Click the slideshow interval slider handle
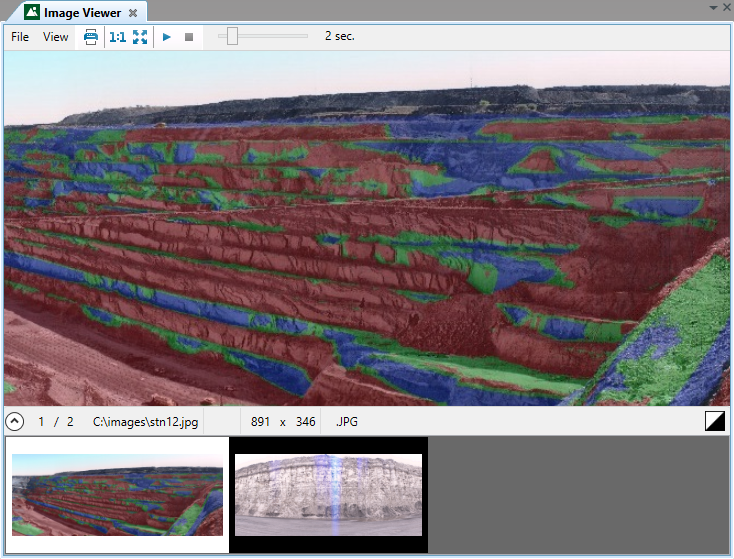 232,37
